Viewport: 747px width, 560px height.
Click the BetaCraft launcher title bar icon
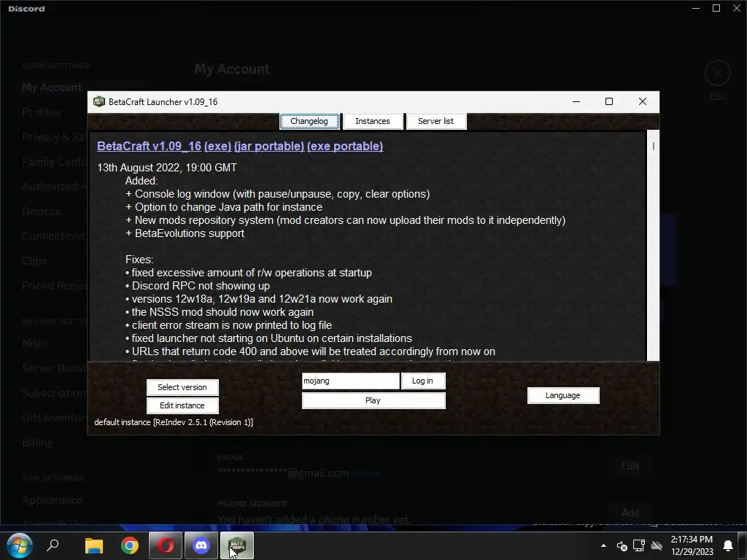pos(98,101)
